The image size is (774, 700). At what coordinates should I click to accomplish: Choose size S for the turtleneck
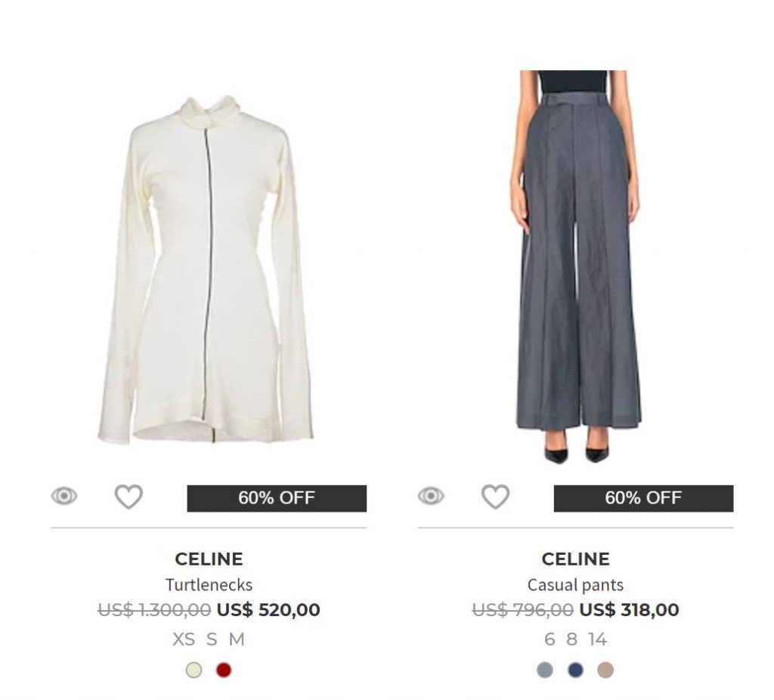[x=212, y=640]
